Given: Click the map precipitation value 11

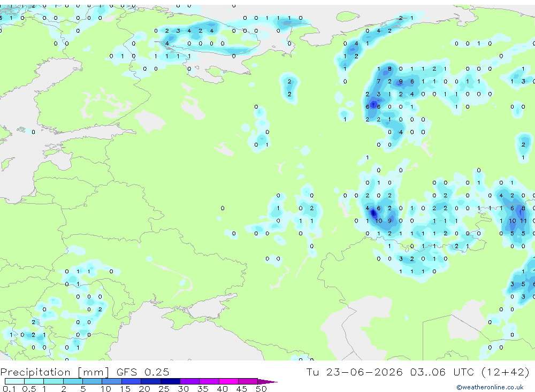Looking at the screenshot, I should [523, 221].
